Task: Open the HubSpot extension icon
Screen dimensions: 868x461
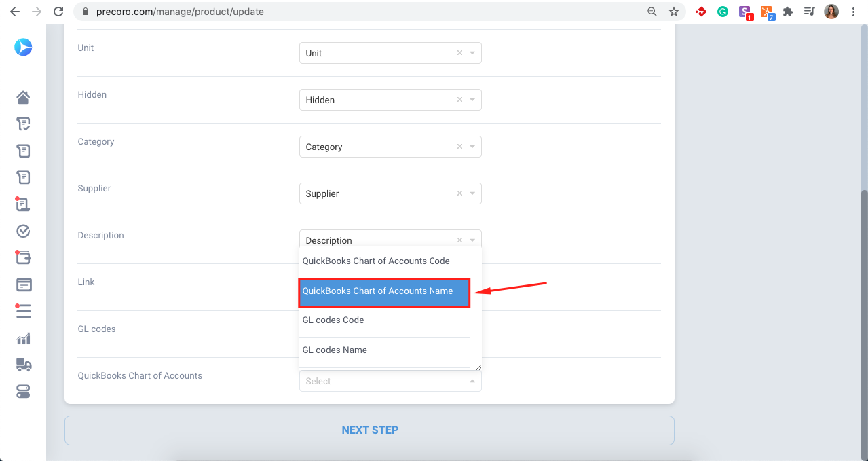Action: tap(767, 12)
